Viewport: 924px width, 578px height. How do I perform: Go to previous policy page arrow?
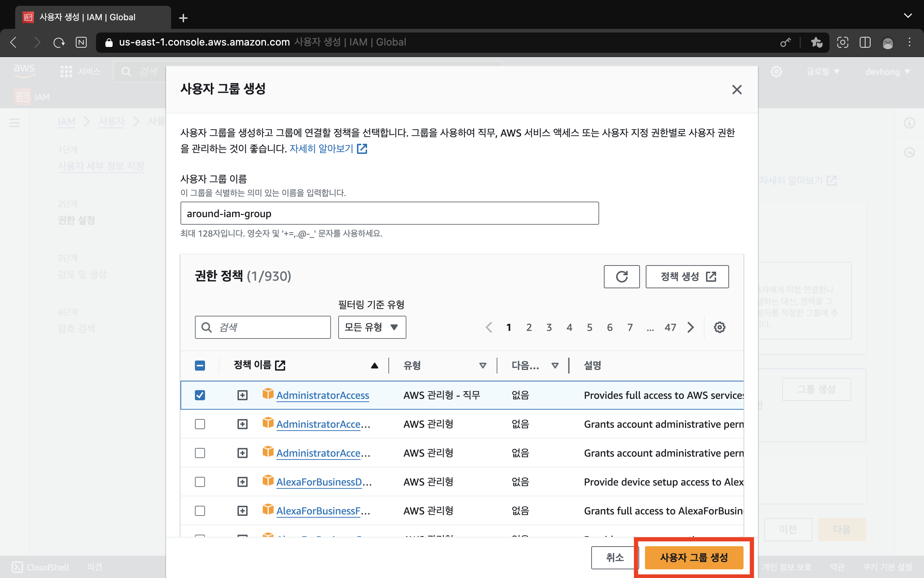pos(489,327)
